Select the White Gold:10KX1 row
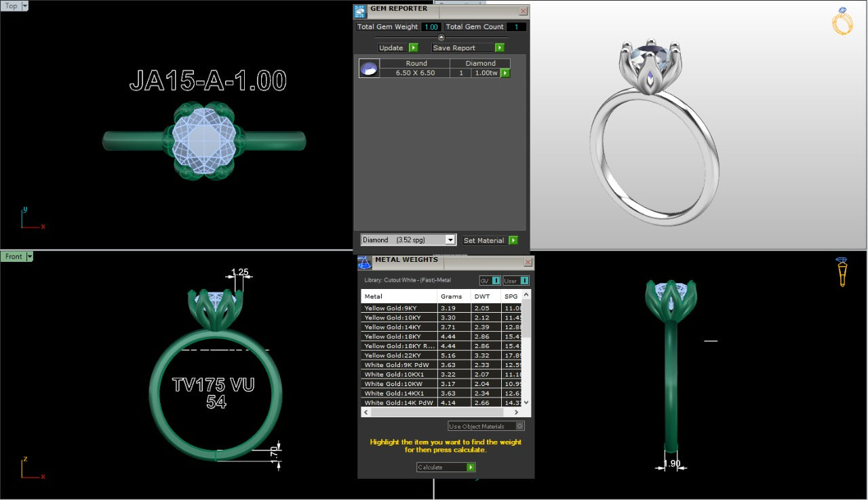Image resolution: width=868 pixels, height=500 pixels. tap(442, 374)
